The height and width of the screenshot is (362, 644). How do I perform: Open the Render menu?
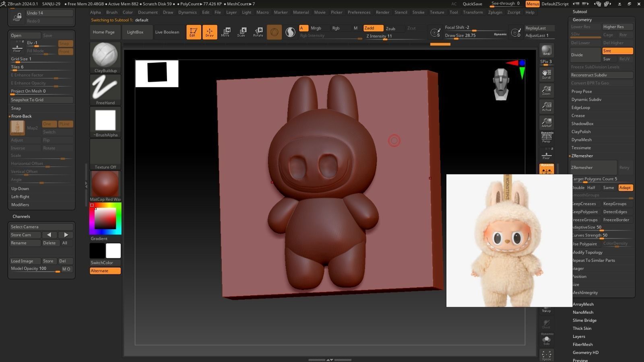[x=382, y=12]
